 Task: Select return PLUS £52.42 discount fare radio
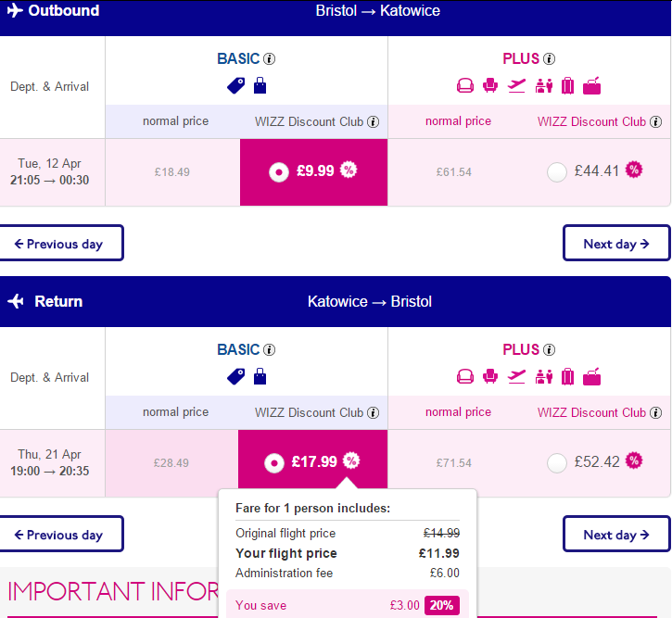(x=557, y=463)
